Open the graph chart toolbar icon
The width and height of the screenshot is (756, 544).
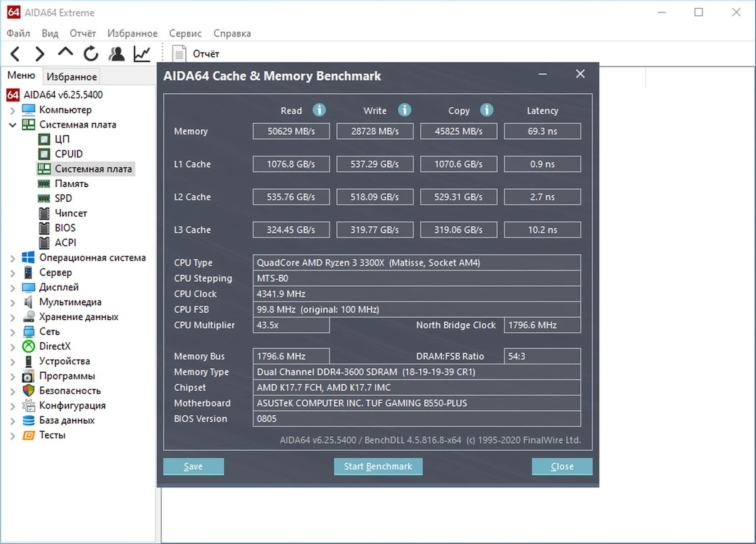(142, 54)
